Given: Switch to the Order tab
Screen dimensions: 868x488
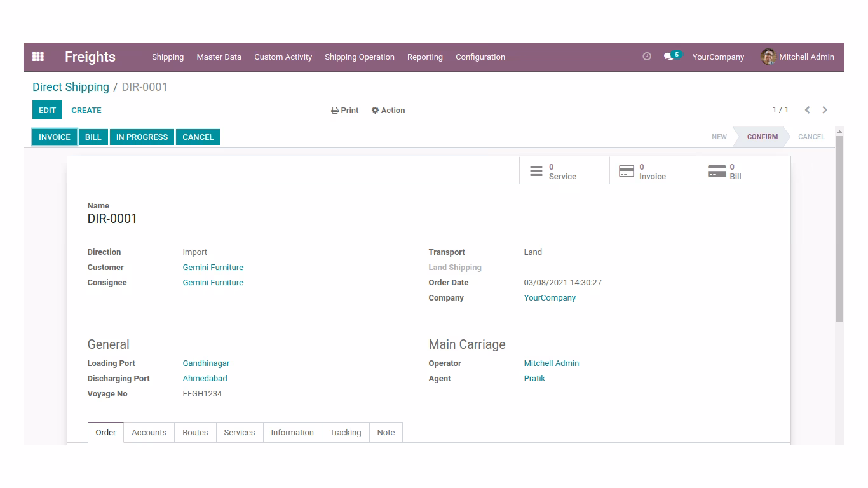Looking at the screenshot, I should [105, 432].
